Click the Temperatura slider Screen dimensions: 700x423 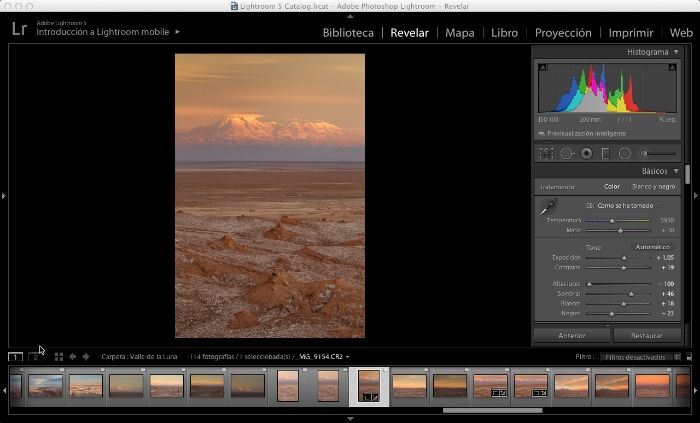coord(618,220)
